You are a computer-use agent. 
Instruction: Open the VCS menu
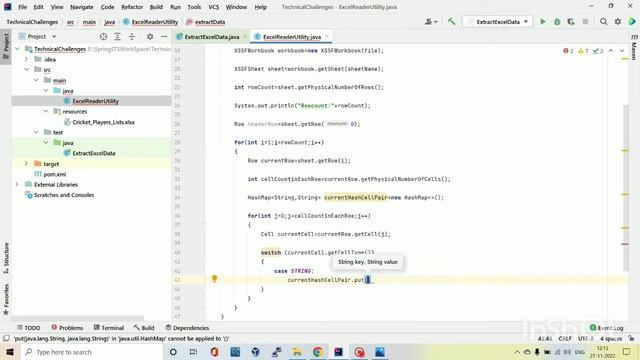tap(213, 7)
